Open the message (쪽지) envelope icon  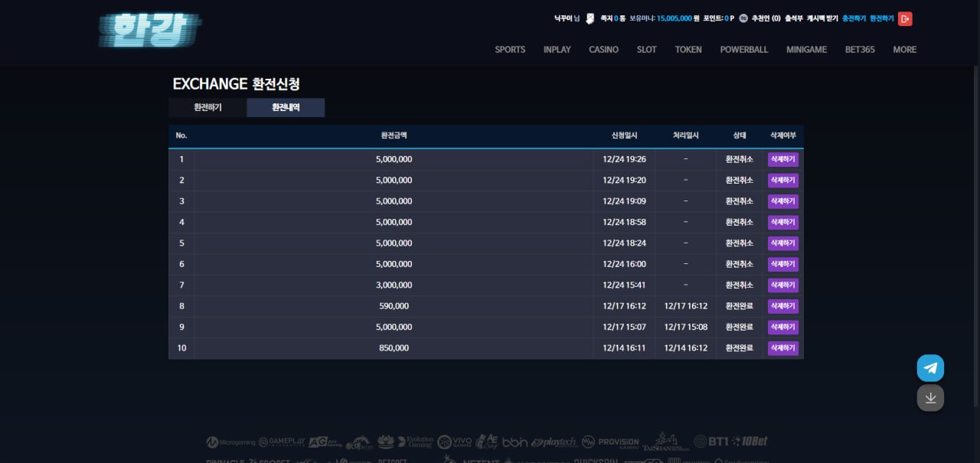(590, 18)
